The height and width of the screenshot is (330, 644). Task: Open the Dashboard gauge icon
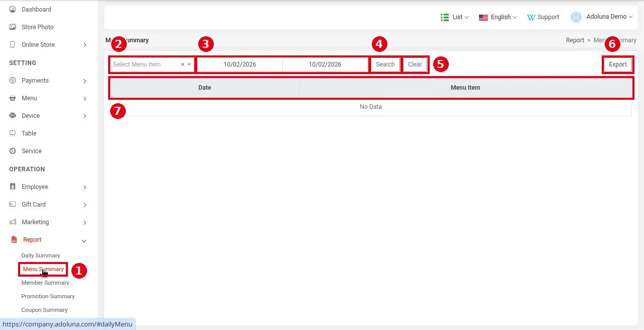13,10
